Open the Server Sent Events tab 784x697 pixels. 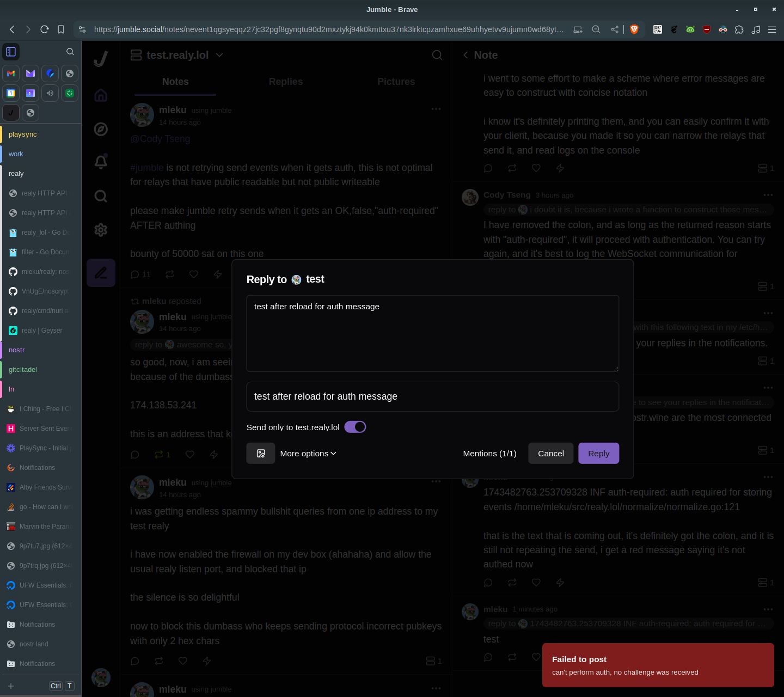click(41, 429)
